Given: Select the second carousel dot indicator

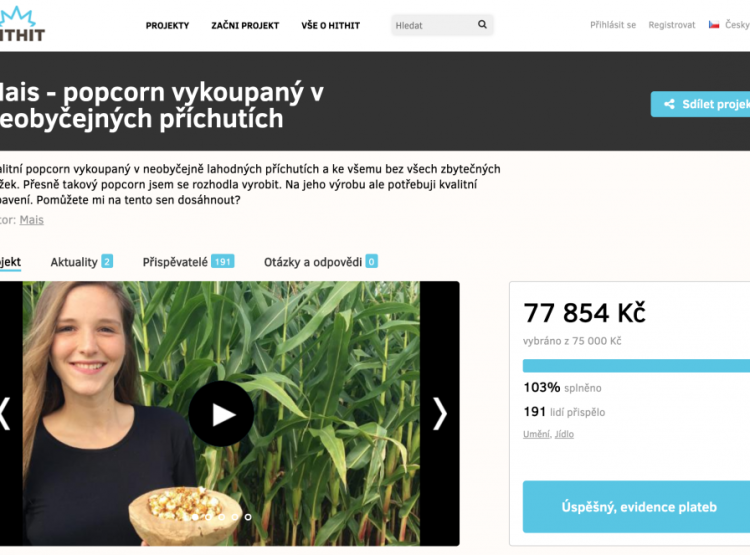Looking at the screenshot, I should tap(208, 517).
